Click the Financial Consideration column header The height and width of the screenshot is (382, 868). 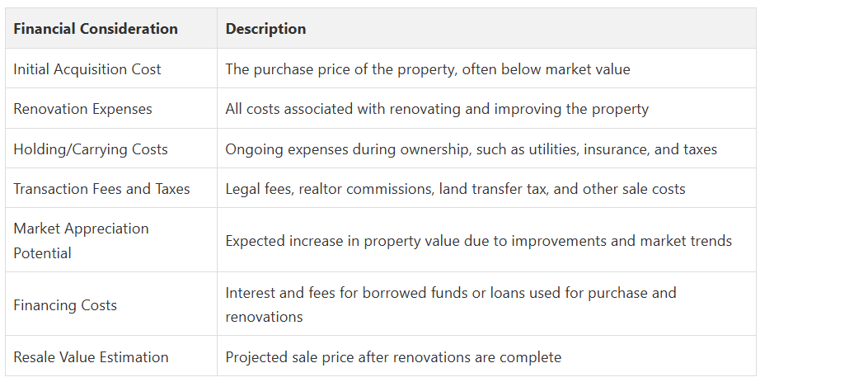tap(96, 29)
